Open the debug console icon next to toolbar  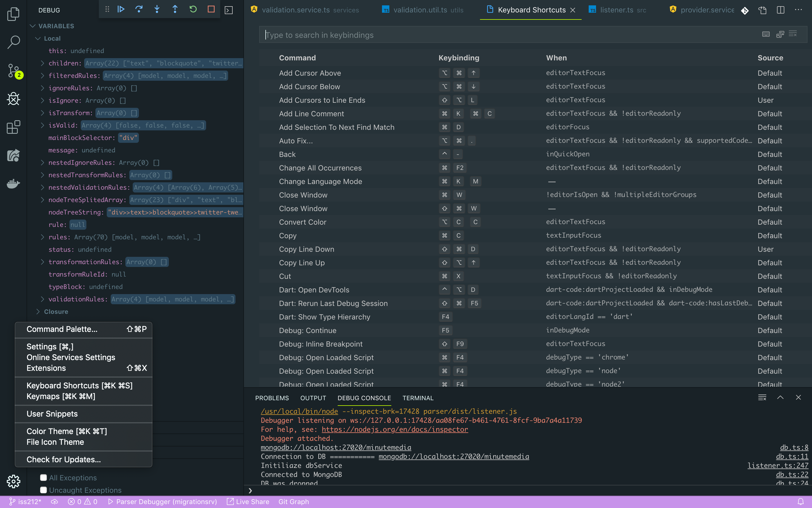point(228,10)
